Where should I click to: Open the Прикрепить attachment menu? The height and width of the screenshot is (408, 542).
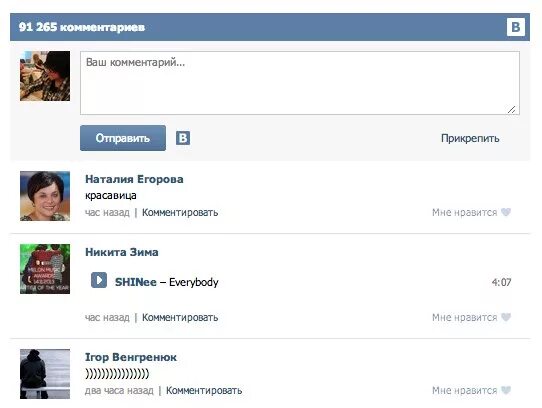pos(470,138)
